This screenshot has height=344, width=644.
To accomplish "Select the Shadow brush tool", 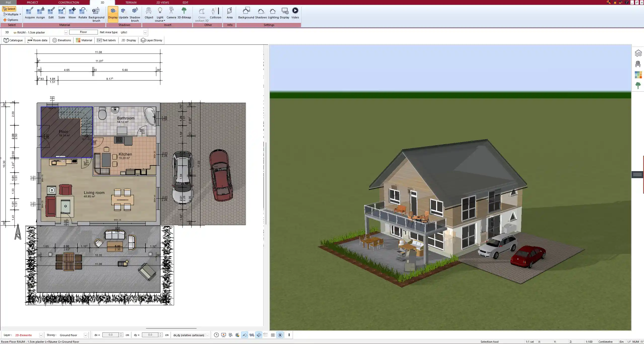I will tap(135, 15).
